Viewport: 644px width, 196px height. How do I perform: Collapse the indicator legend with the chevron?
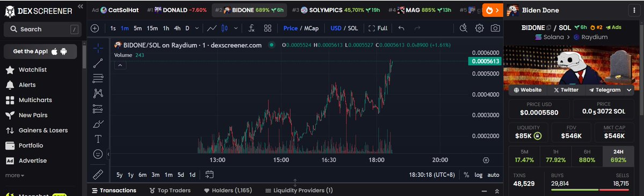(x=120, y=65)
